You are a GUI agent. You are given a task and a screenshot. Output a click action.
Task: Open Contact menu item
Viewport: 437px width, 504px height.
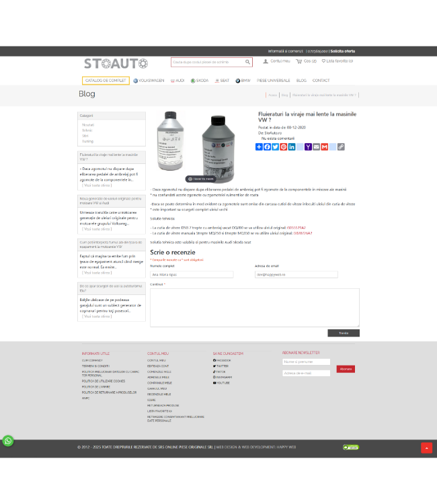pyautogui.click(x=321, y=81)
